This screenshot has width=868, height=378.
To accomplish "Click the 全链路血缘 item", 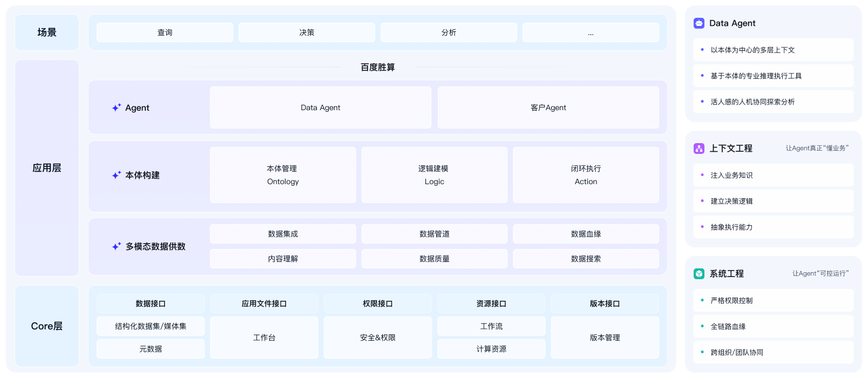I will pyautogui.click(x=774, y=326).
